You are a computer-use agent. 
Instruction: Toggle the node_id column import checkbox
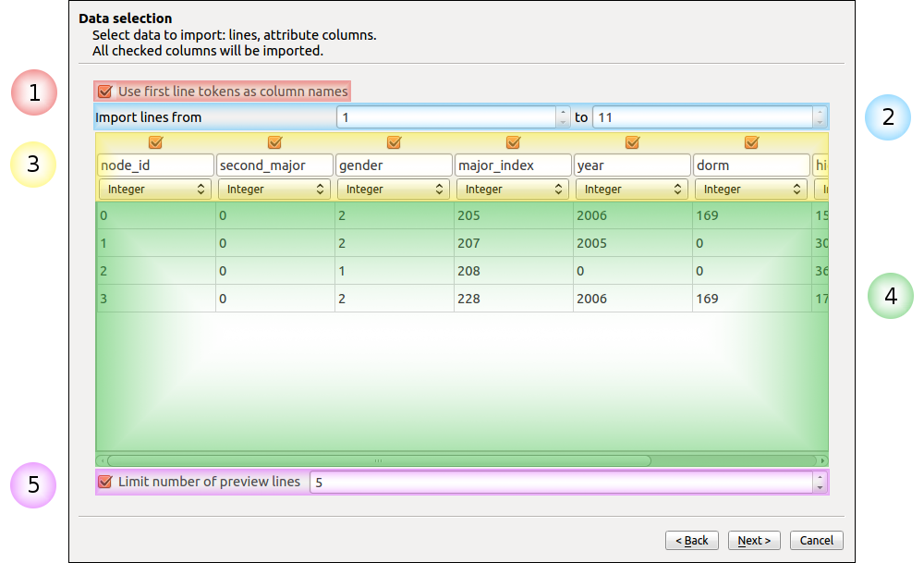click(155, 142)
